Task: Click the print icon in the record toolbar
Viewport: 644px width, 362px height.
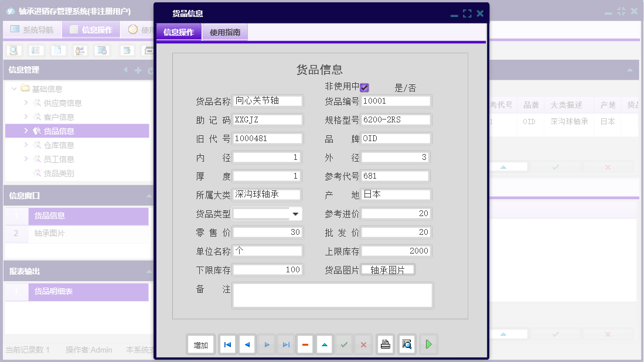Action: [x=385, y=344]
